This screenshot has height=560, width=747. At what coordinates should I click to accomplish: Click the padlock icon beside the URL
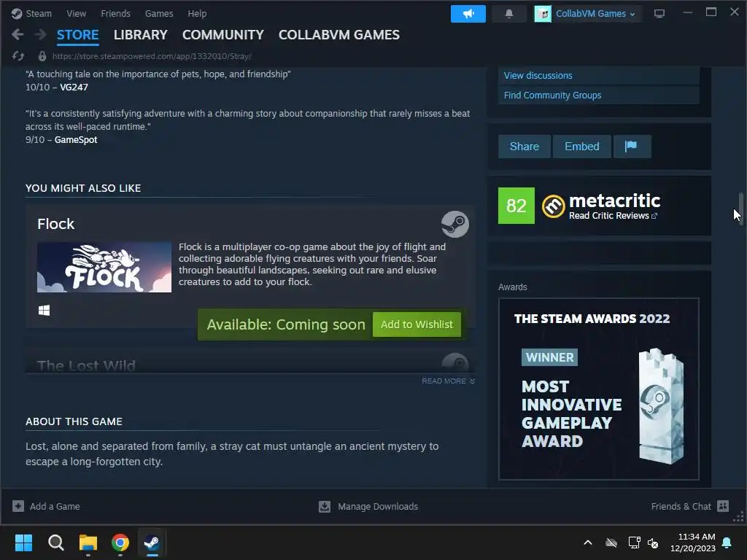click(x=42, y=56)
